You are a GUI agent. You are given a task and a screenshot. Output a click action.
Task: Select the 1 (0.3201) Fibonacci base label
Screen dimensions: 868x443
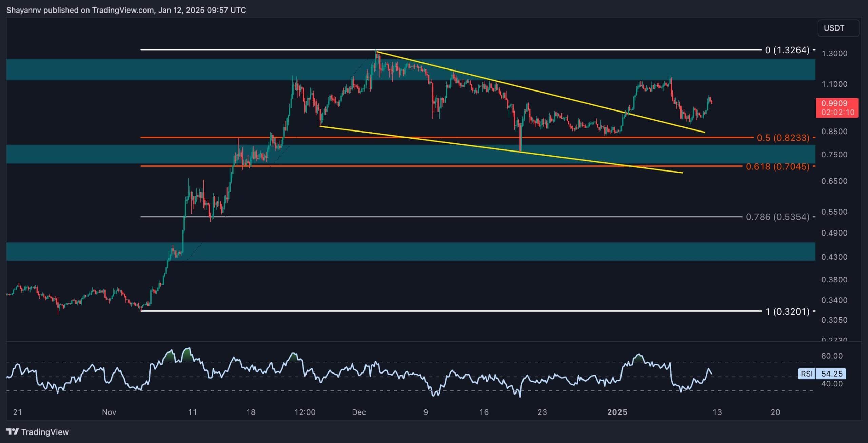pos(787,311)
